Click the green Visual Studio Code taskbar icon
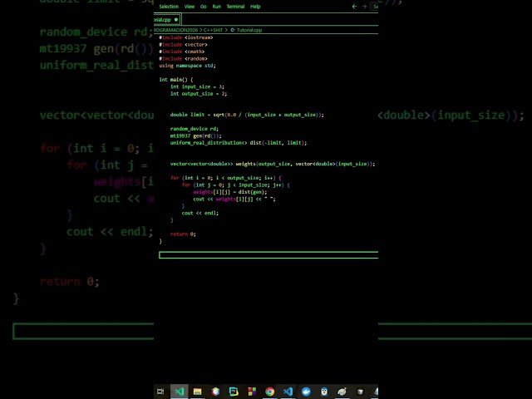Screen dimensions: 532x399 pos(180,392)
